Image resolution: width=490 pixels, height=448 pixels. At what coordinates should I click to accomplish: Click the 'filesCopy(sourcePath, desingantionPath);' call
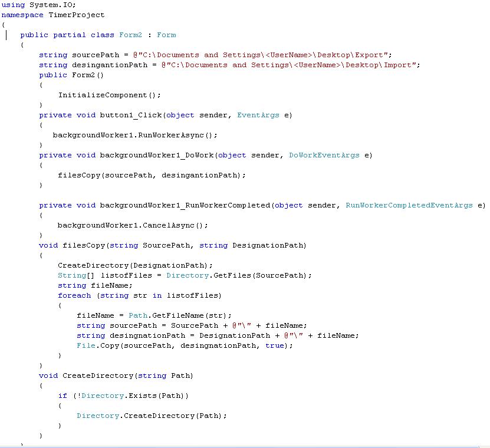(x=152, y=175)
